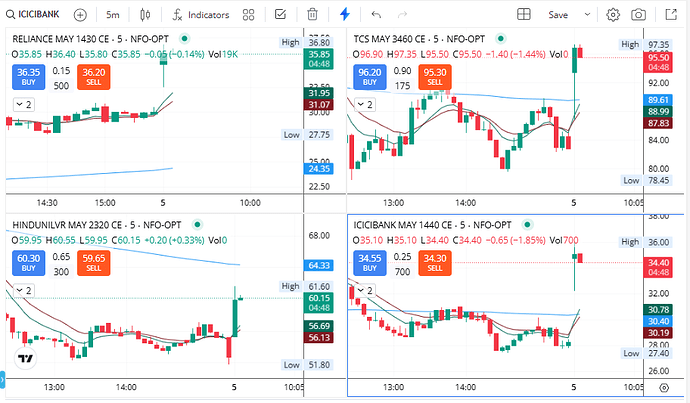
Task: Open the multi-chart layout selector icon
Action: click(x=523, y=15)
